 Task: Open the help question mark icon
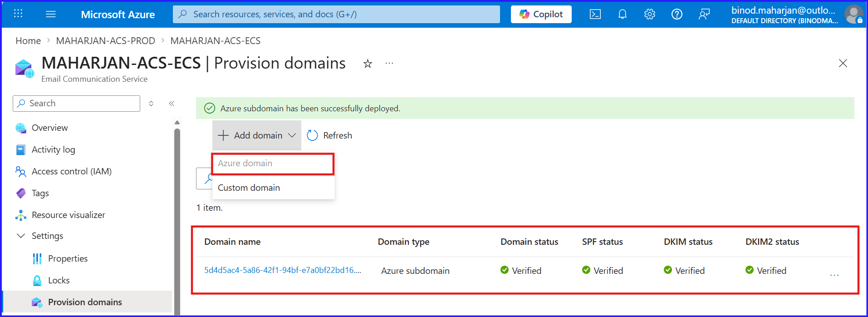677,14
